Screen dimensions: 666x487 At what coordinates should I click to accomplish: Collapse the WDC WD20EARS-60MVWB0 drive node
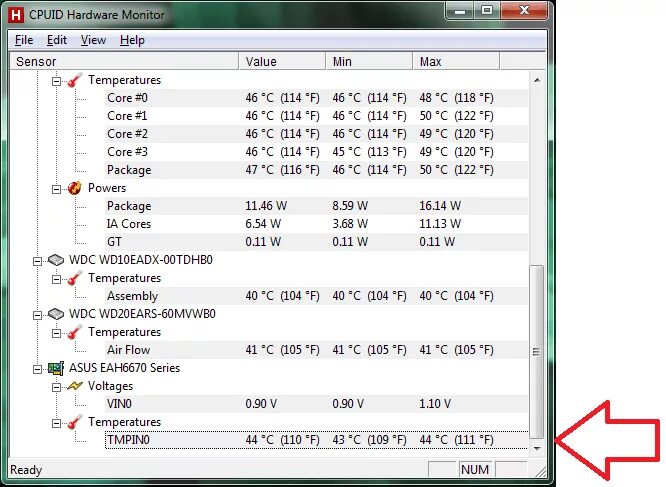[x=37, y=315]
